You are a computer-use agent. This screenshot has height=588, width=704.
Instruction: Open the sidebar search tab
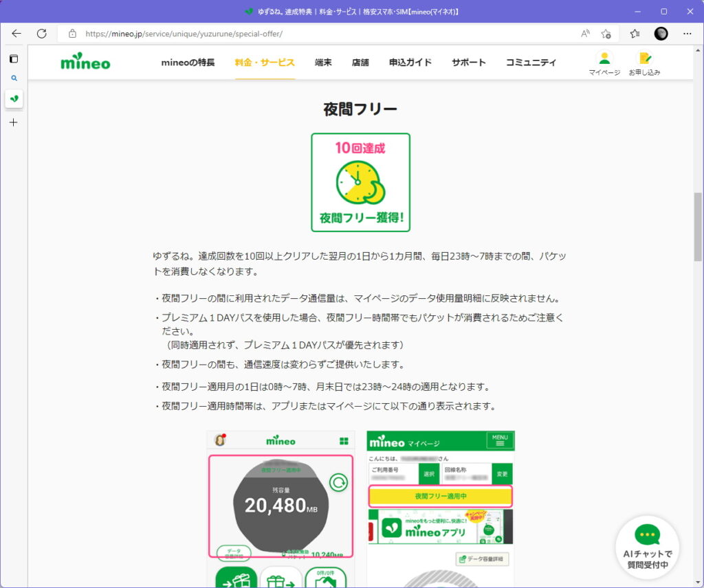14,78
